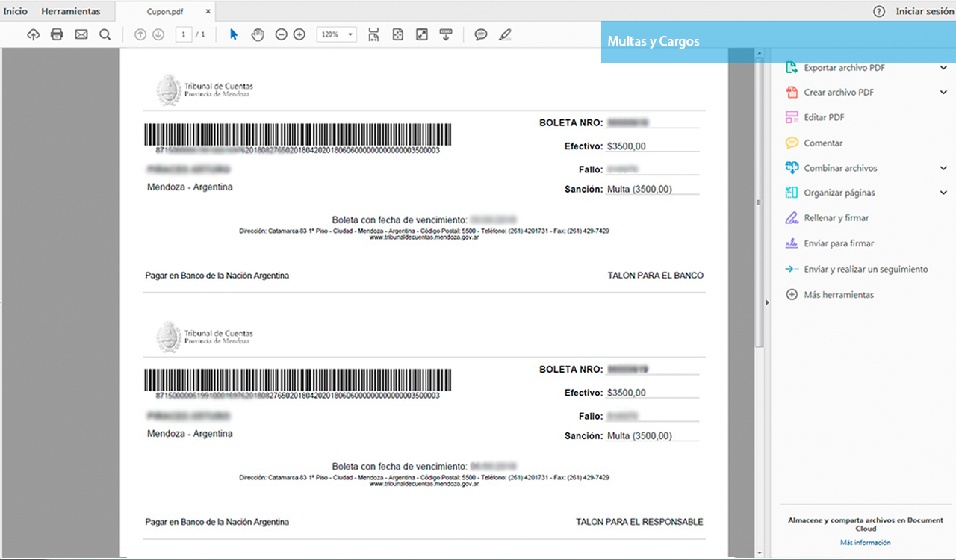Close the Cupon.pdf tab
This screenshot has height=560, width=956.
pyautogui.click(x=208, y=12)
